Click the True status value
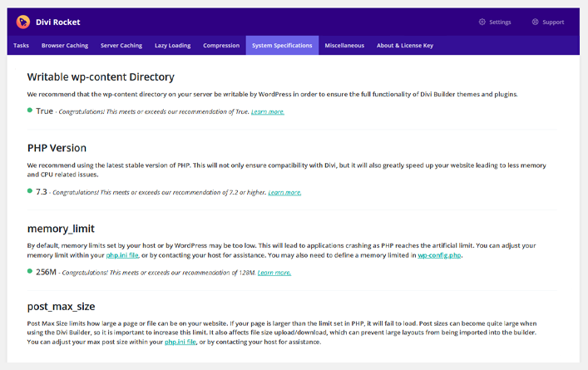Image resolution: width=588 pixels, height=370 pixels. click(x=44, y=111)
